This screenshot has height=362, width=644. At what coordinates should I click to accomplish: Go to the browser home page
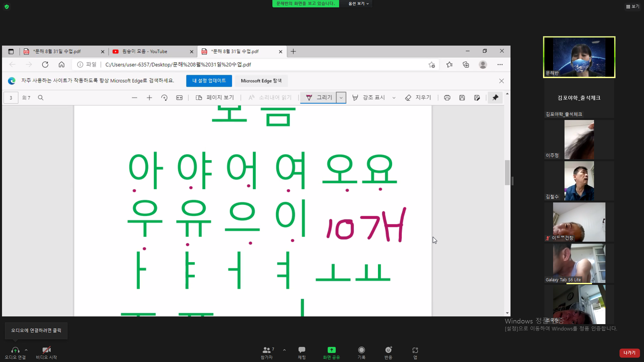point(61,64)
